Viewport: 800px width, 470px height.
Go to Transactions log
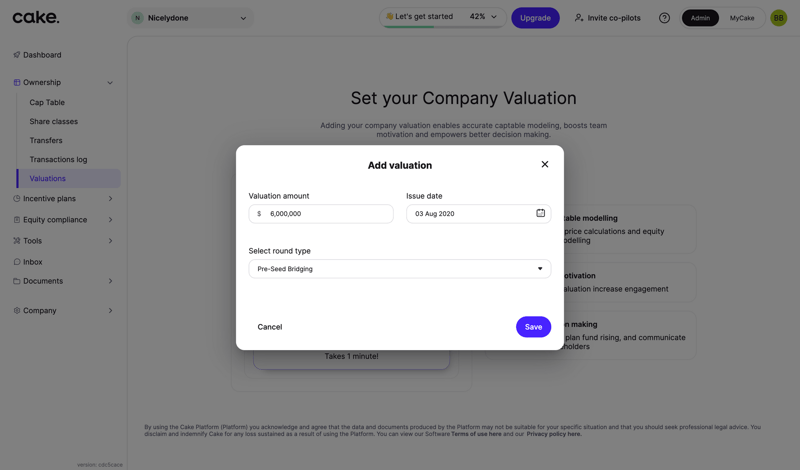(x=58, y=159)
